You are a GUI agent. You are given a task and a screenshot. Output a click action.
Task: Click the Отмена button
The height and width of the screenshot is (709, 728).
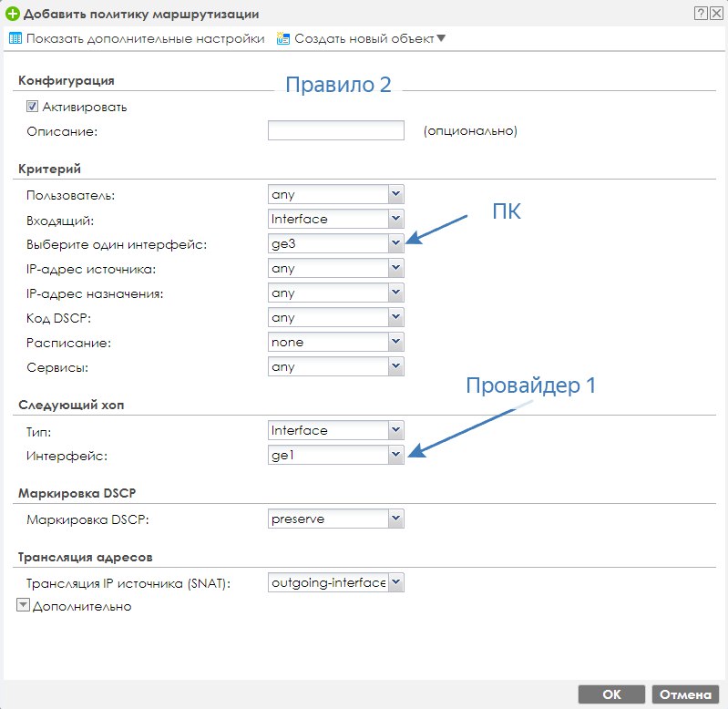[685, 694]
